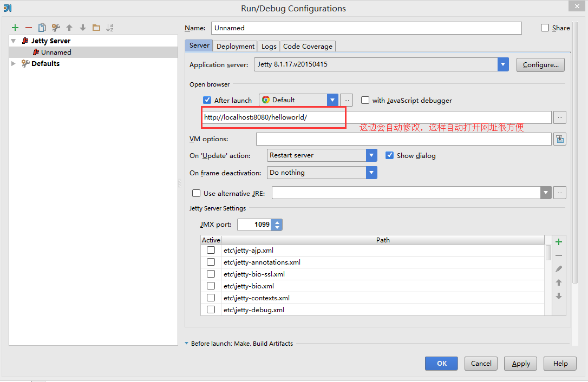This screenshot has height=382, width=588.
Task: Move configuration down in the toolbar
Action: point(83,28)
